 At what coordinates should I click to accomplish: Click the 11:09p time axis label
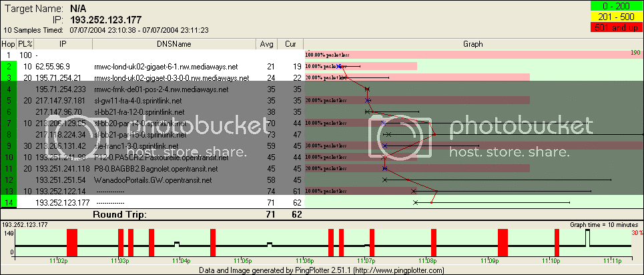click(490, 260)
